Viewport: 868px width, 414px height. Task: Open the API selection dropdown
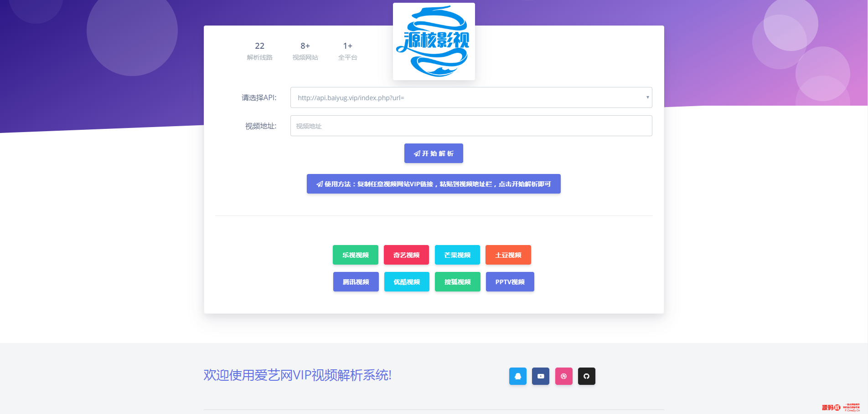(x=471, y=97)
